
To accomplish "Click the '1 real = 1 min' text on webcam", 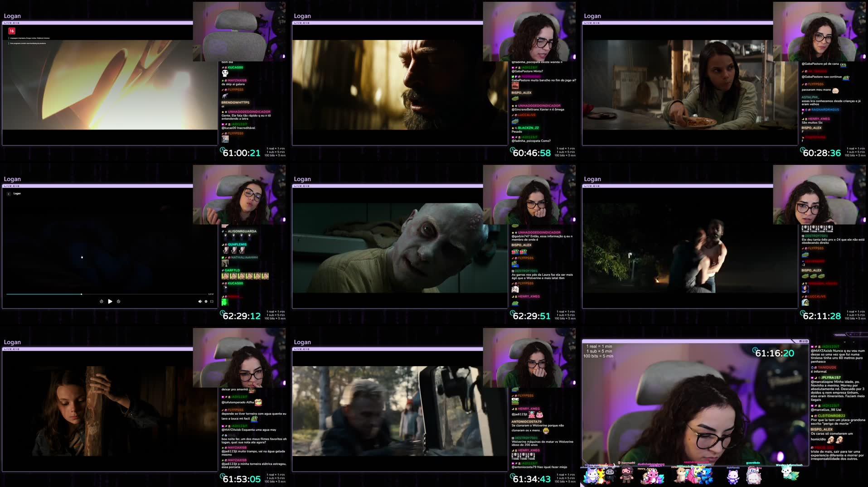I will coord(599,347).
